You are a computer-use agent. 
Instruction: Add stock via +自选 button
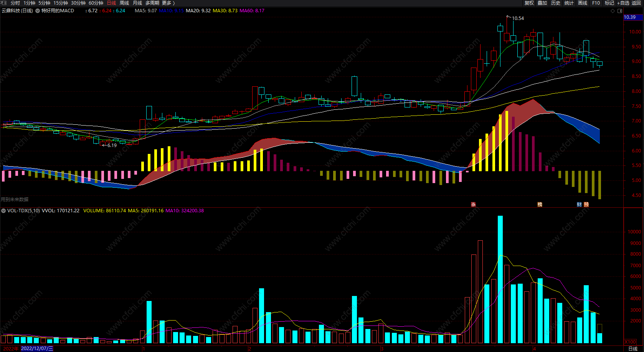[x=623, y=3]
